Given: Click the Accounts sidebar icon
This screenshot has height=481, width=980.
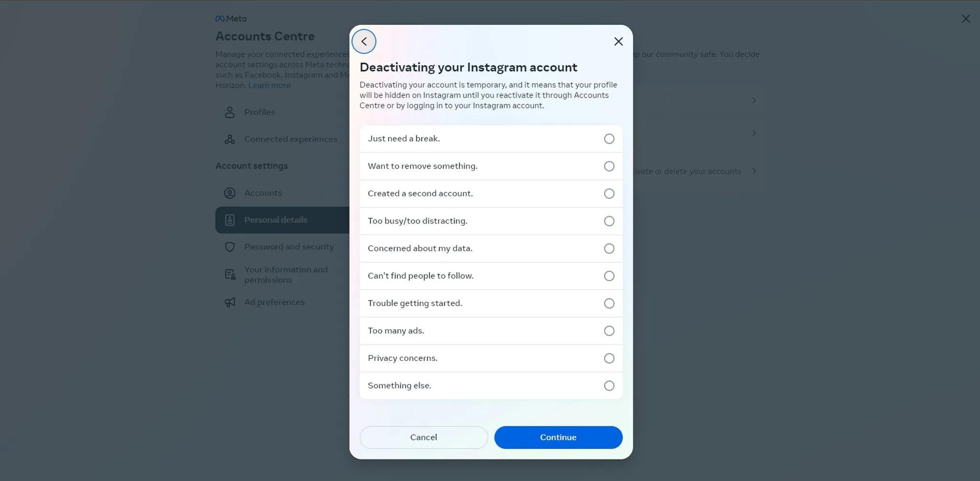Looking at the screenshot, I should point(230,193).
